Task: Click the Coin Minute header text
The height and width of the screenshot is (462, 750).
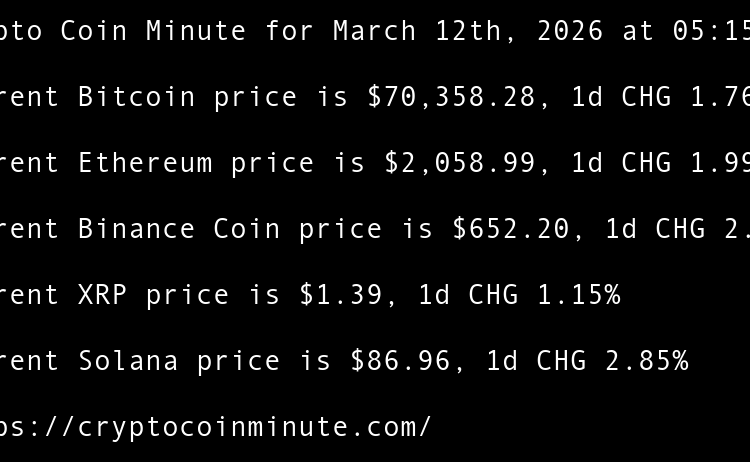Action: [x=153, y=31]
